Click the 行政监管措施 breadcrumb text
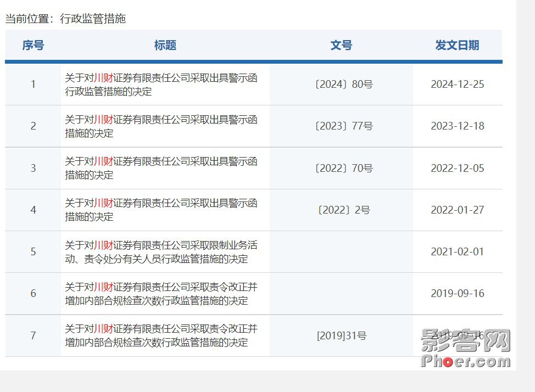Screen dimensions: 535x392 [x=93, y=19]
